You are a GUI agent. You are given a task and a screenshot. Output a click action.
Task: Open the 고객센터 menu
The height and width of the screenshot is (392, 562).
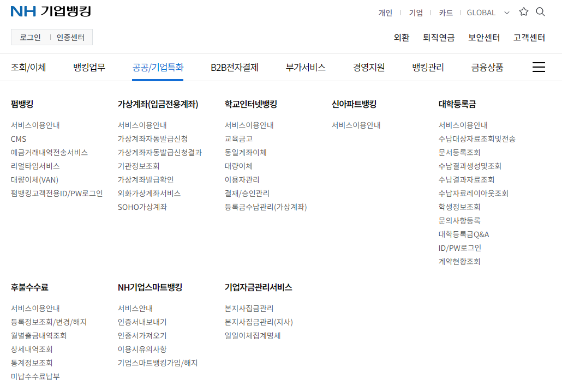(529, 38)
